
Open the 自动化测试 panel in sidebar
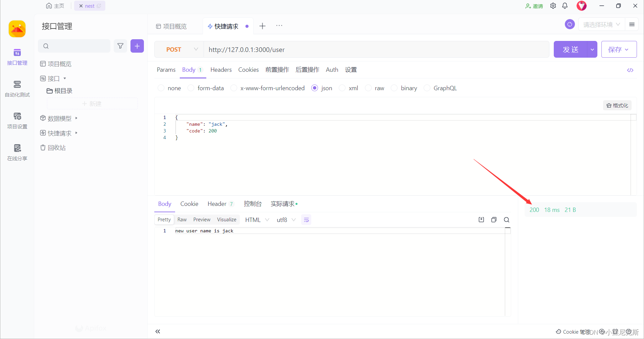click(17, 88)
